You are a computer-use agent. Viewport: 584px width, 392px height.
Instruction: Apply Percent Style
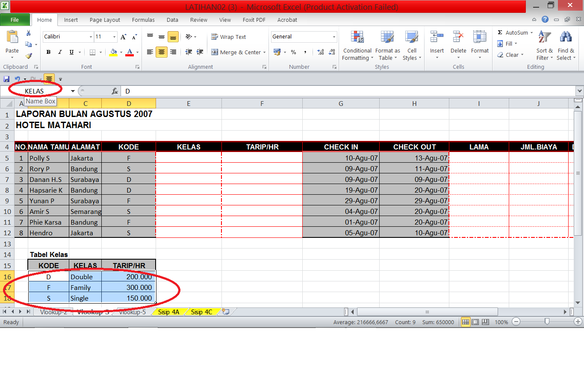(293, 52)
